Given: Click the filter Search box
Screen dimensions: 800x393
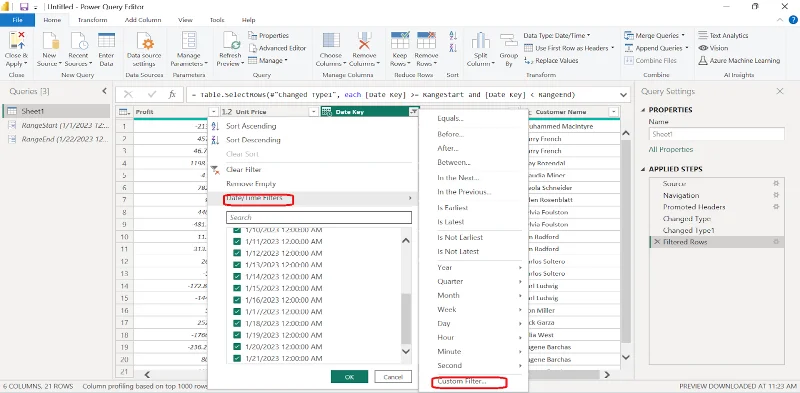Looking at the screenshot, I should coord(319,217).
